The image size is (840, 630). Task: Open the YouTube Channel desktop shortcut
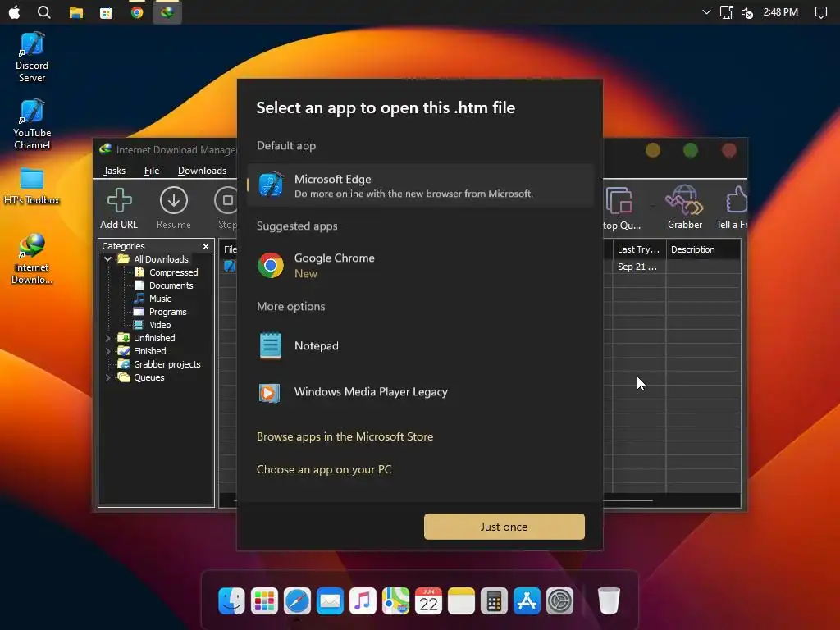(x=32, y=125)
